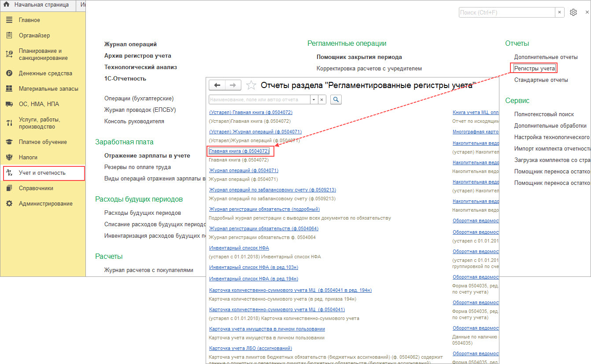Open Корректировка расчетов с учредителем

click(369, 69)
